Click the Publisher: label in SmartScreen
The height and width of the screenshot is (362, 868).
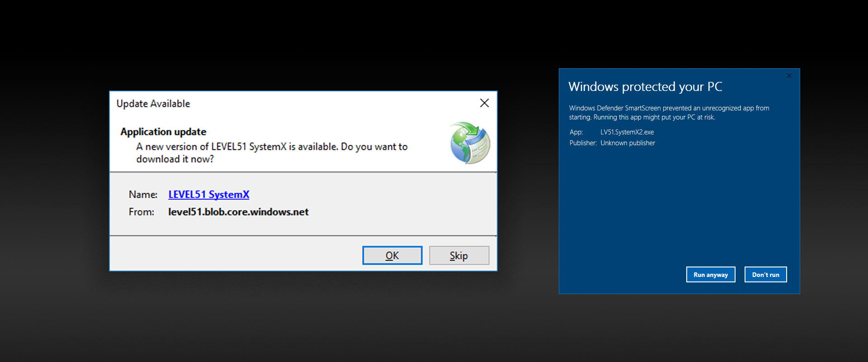coord(583,143)
